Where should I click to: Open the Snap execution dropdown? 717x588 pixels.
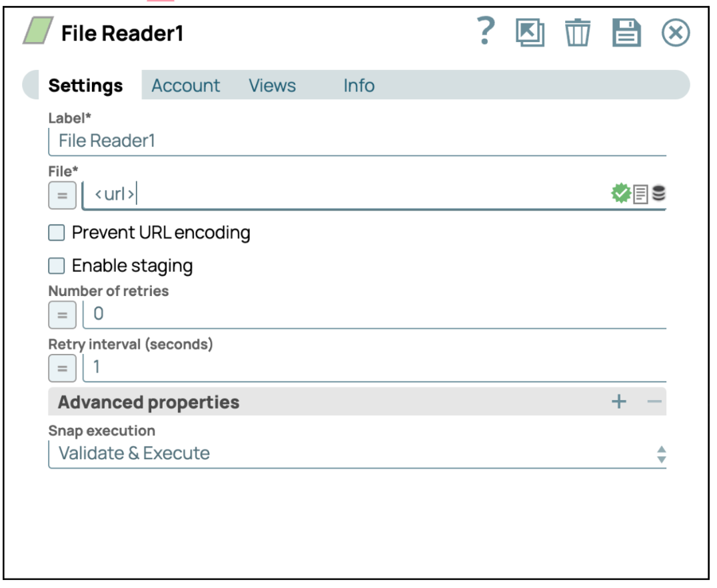point(357,454)
